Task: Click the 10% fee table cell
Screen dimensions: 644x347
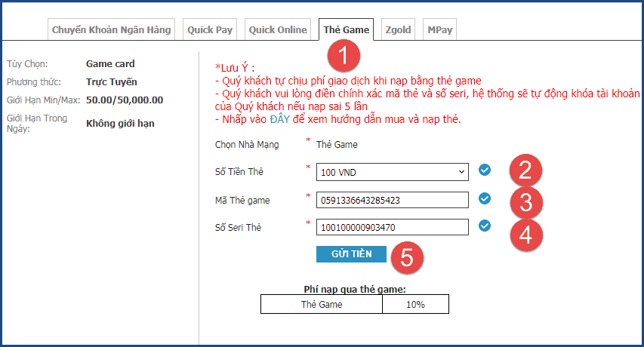Action: [416, 304]
